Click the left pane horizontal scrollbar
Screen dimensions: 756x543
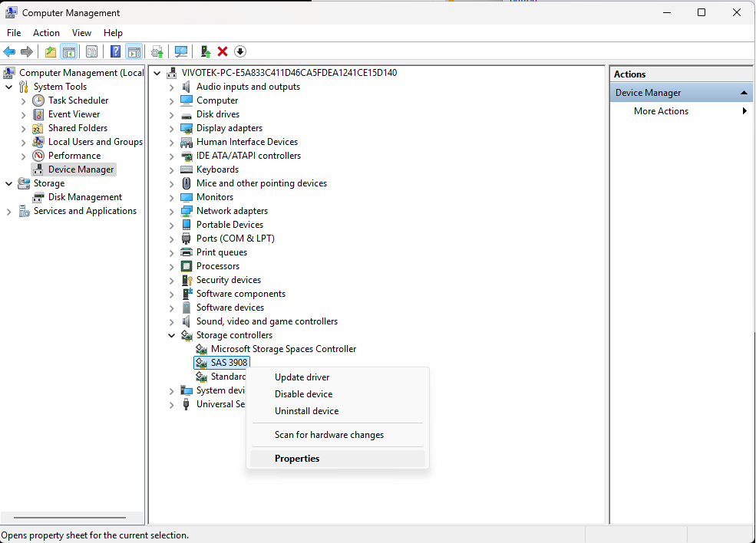tap(70, 518)
